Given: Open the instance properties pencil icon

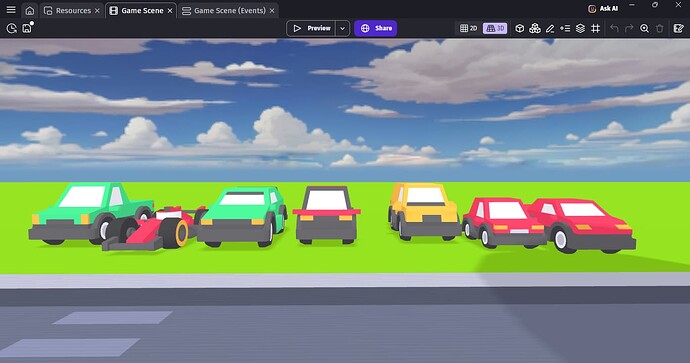Looking at the screenshot, I should point(550,29).
